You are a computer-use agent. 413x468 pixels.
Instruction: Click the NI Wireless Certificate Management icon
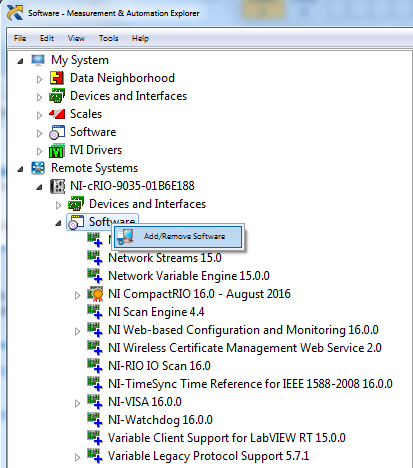pyautogui.click(x=95, y=348)
